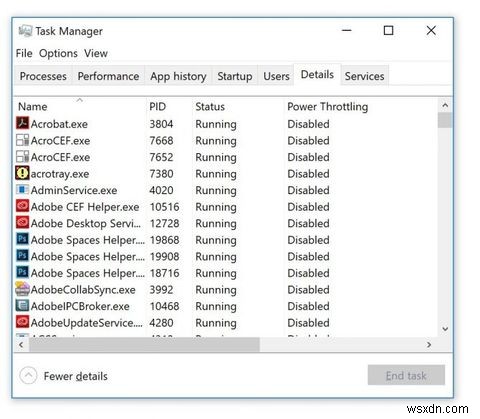Click PID value 4280

(x=161, y=323)
